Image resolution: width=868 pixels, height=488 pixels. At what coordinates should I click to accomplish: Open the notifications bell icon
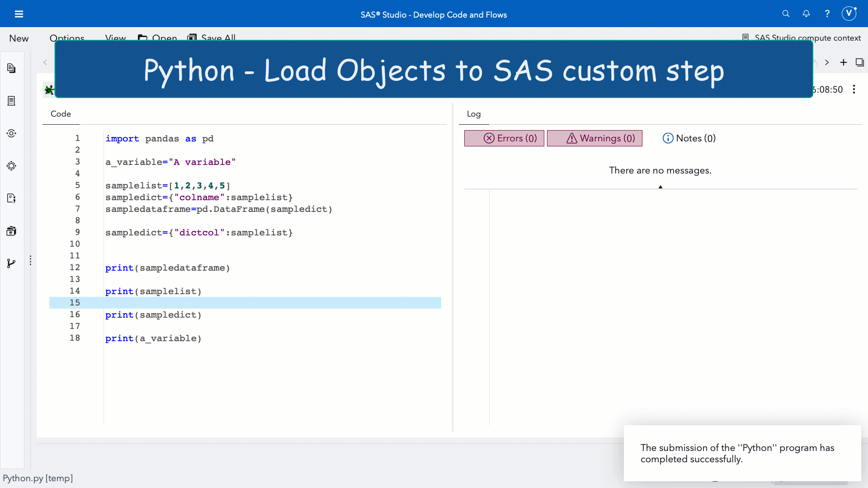tap(806, 14)
